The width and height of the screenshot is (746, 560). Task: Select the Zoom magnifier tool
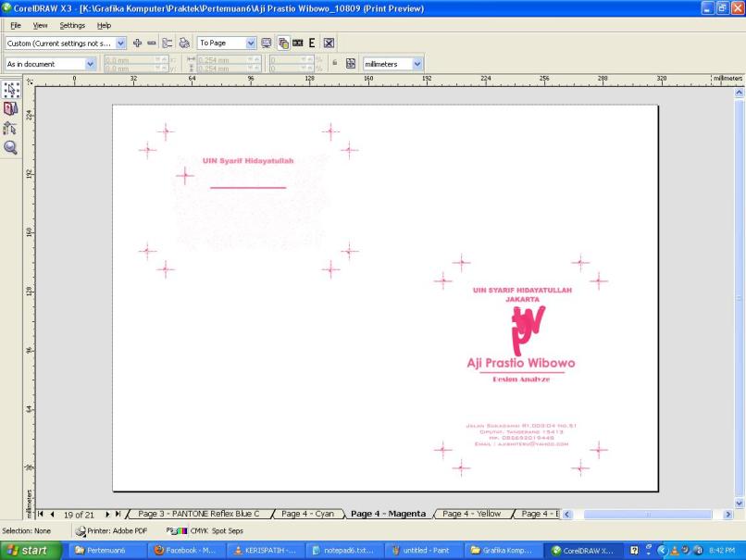click(x=11, y=147)
